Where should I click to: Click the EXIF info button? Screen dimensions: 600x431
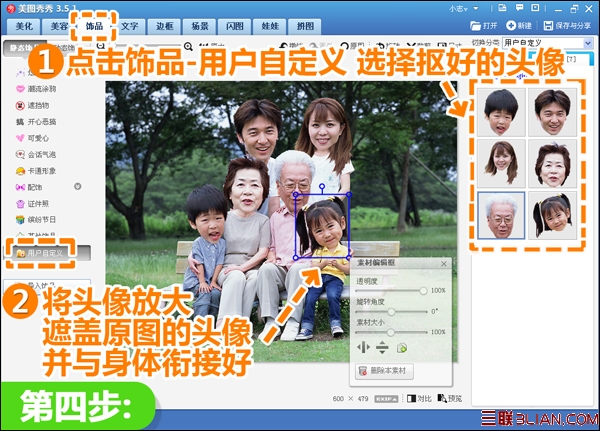tap(386, 399)
